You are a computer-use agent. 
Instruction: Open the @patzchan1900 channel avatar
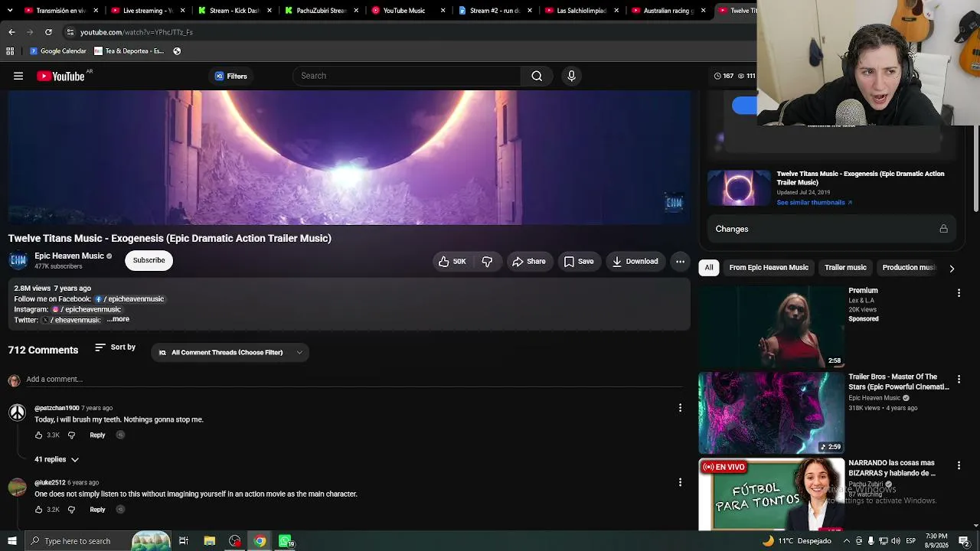tap(17, 412)
